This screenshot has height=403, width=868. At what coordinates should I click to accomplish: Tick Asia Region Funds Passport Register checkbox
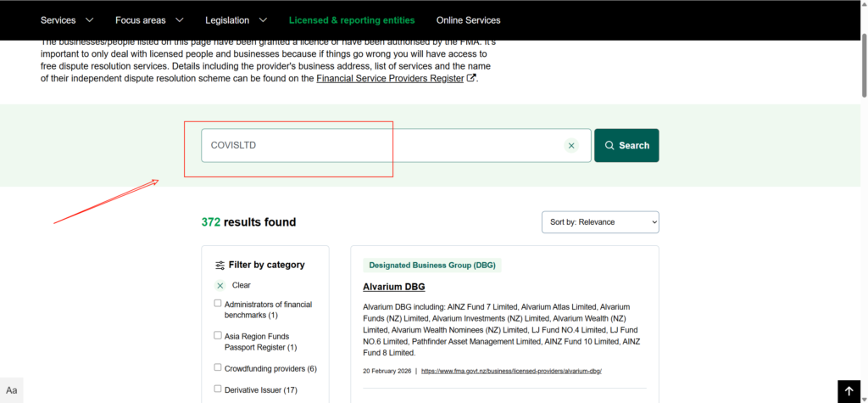[218, 336]
